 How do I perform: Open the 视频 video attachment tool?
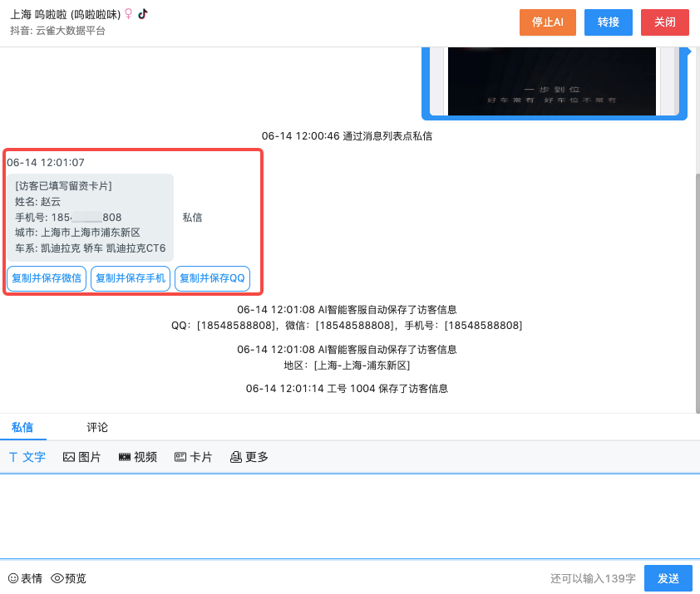[x=137, y=456]
